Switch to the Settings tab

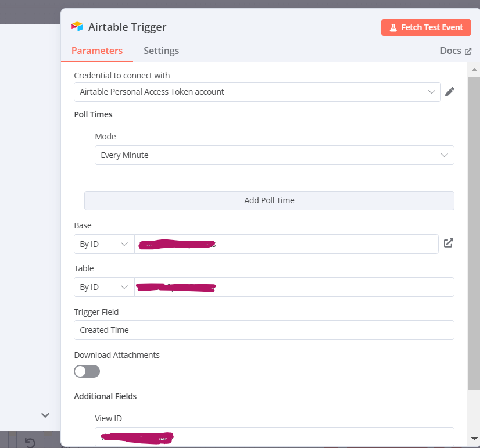[x=161, y=51]
